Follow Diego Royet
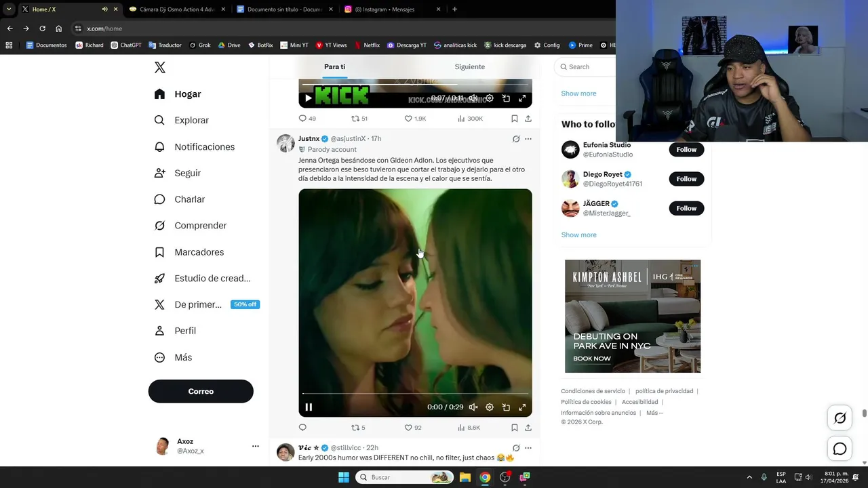 point(686,179)
